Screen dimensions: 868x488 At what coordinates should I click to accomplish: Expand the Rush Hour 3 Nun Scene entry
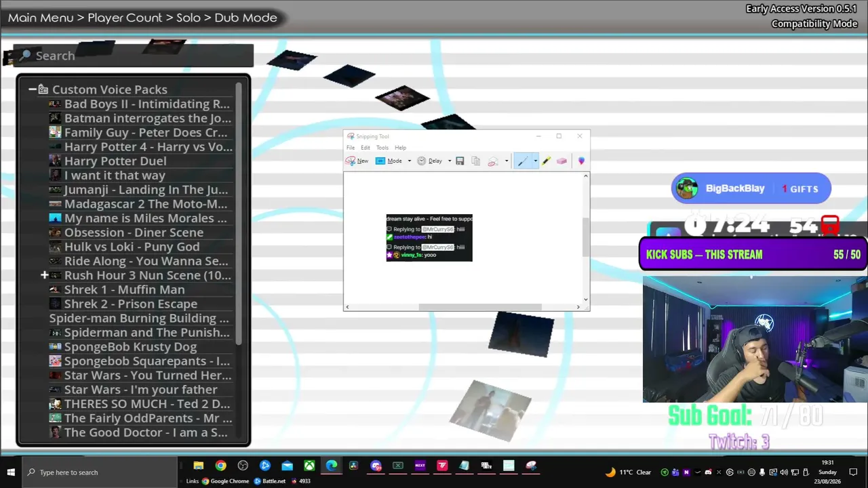click(x=44, y=275)
